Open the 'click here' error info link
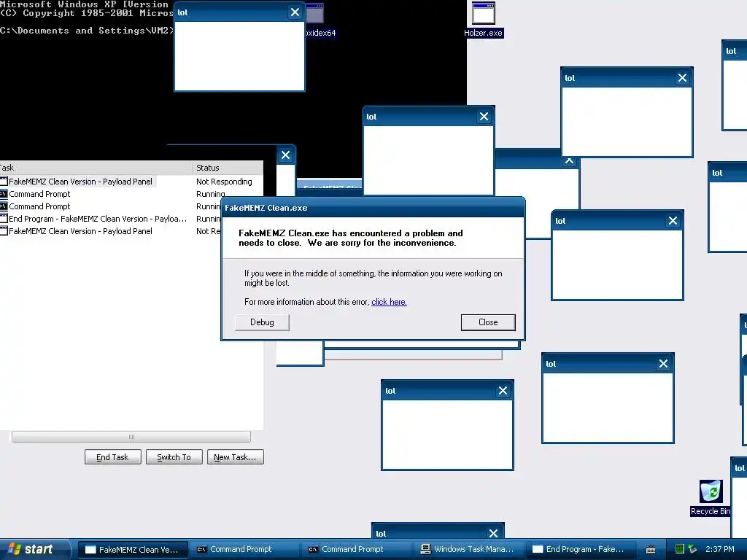The width and height of the screenshot is (747, 560). tap(389, 302)
